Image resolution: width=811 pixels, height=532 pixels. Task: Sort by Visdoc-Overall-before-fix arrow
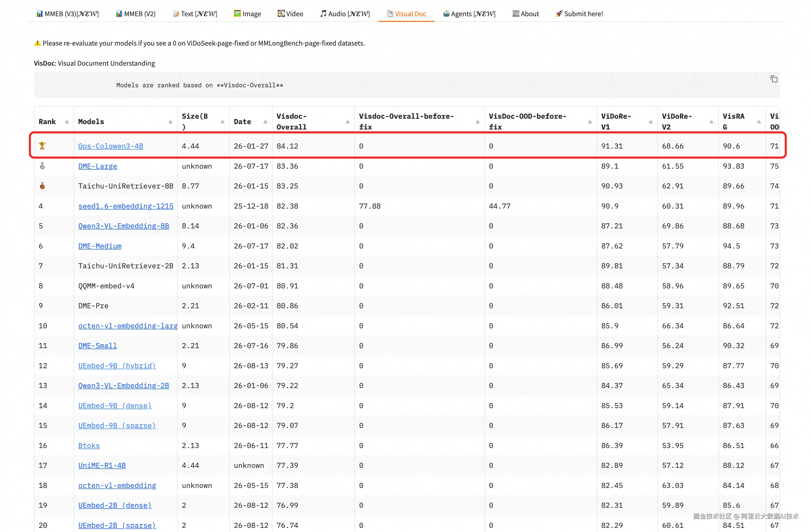point(477,122)
